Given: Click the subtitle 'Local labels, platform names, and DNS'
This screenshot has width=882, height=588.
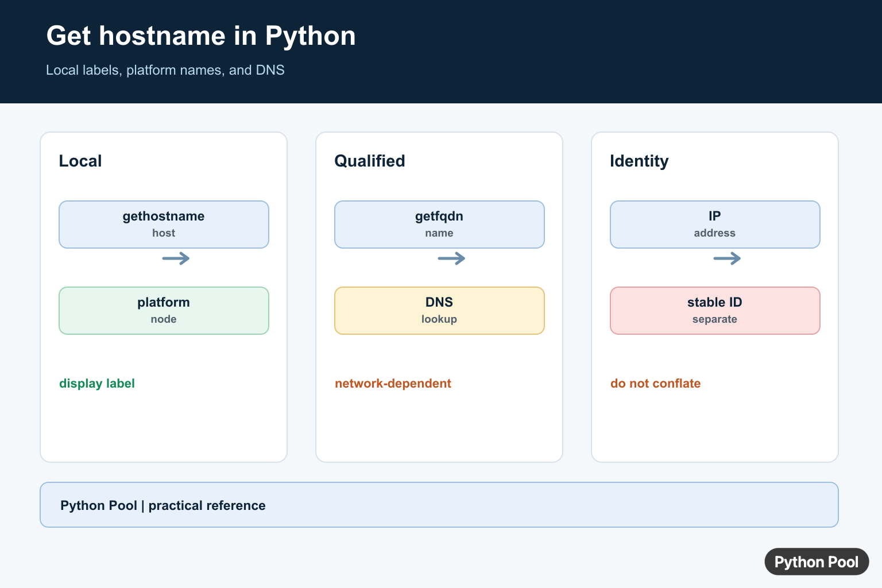Looking at the screenshot, I should pyautogui.click(x=165, y=70).
